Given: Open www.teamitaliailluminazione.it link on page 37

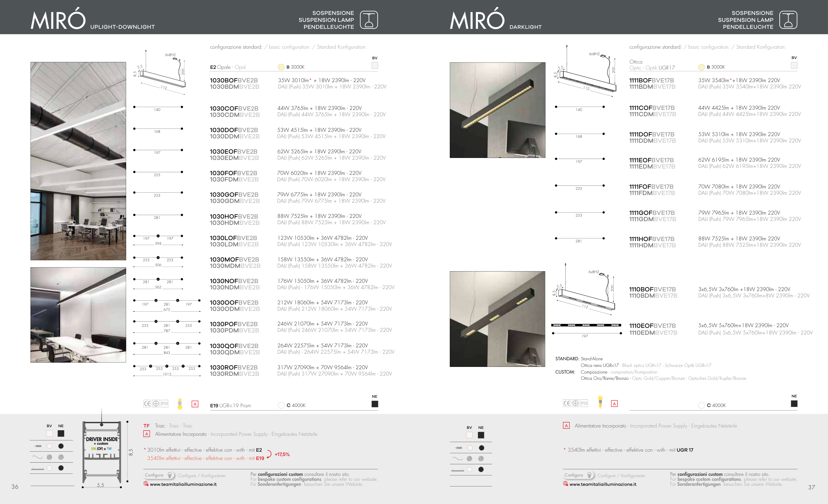Looking at the screenshot, I should (x=602, y=484).
